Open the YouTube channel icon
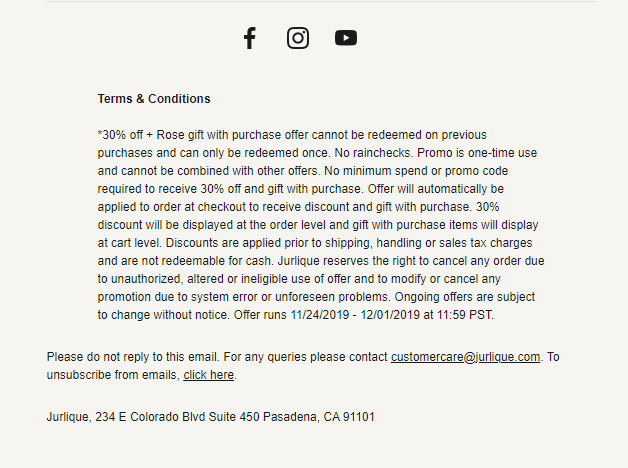 [x=346, y=38]
